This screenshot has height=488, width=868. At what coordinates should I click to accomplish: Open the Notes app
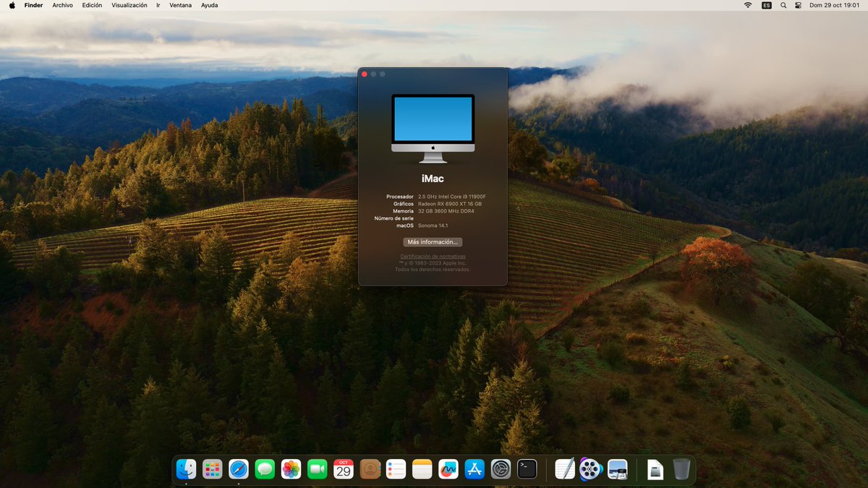[x=422, y=469]
